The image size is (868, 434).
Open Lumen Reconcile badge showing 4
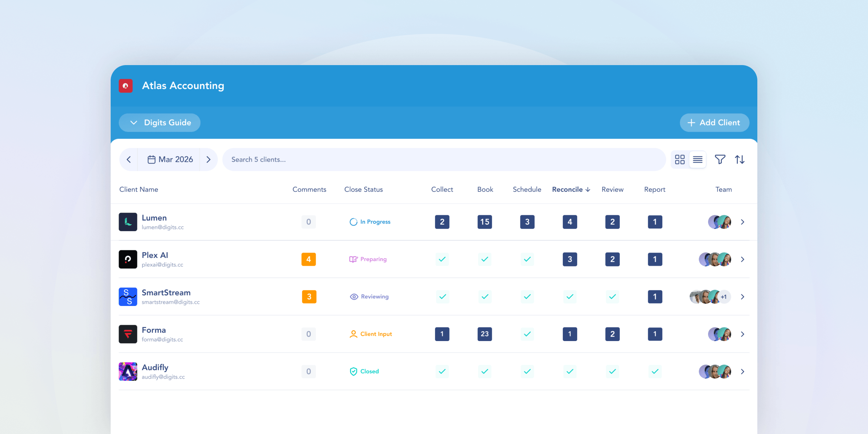(570, 222)
